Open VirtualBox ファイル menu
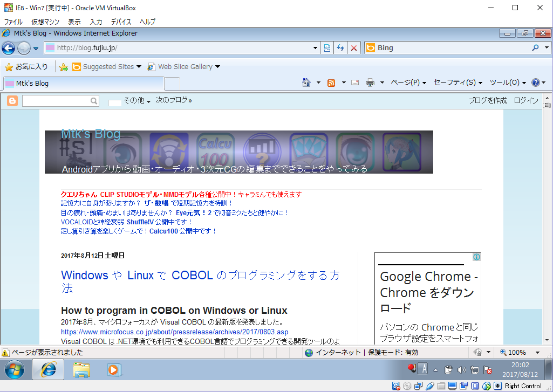Screen dimensions: 553x392 [13, 22]
